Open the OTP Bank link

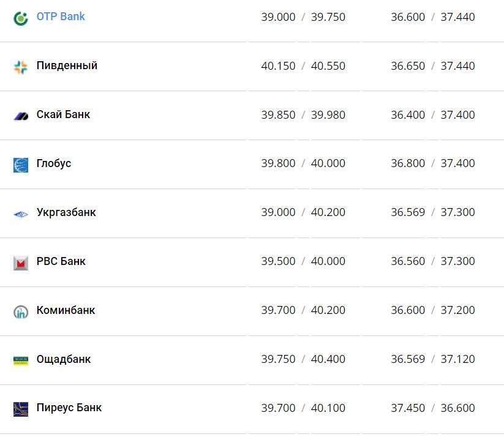(61, 17)
